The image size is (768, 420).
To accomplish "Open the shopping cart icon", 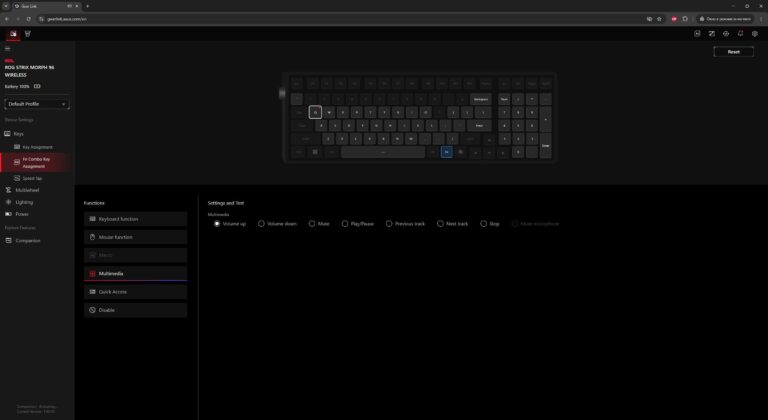I will 27,34.
